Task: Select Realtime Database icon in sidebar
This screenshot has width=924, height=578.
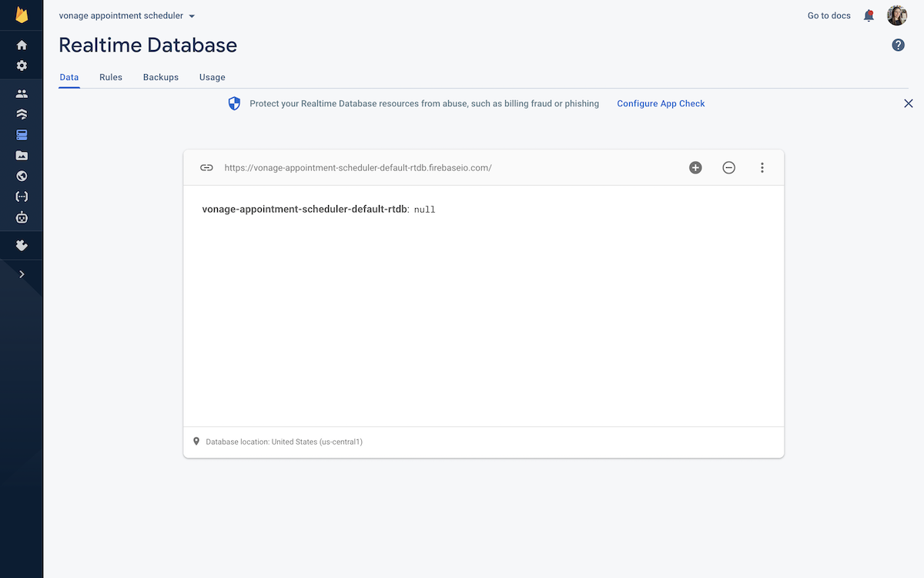Action: click(x=22, y=135)
